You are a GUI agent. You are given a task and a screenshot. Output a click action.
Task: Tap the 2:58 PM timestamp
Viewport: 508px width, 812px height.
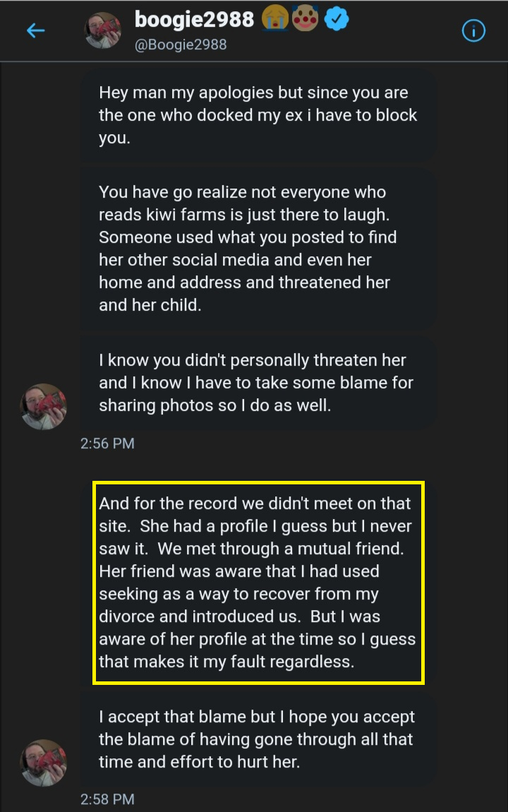click(107, 799)
